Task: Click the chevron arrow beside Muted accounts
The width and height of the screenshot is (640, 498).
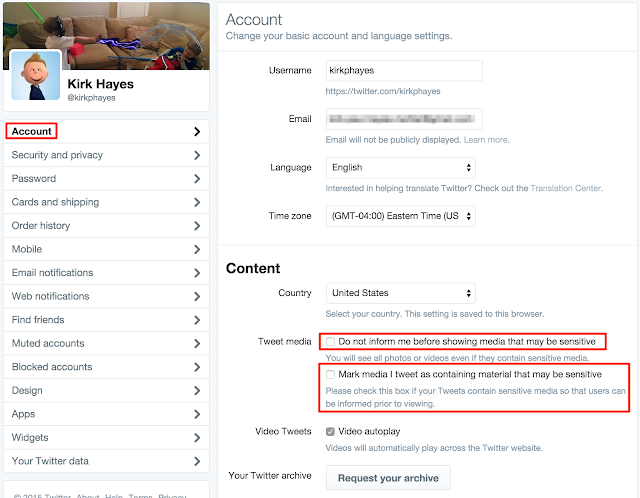Action: point(197,343)
